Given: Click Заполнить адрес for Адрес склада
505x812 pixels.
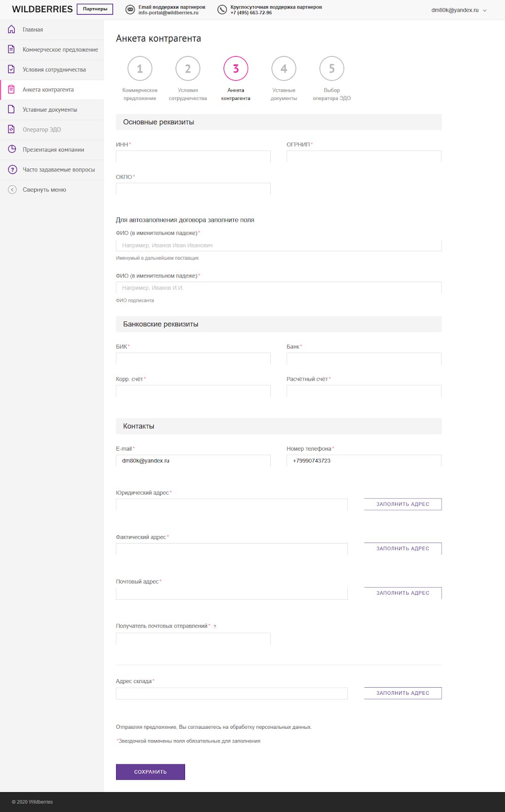Looking at the screenshot, I should 403,693.
